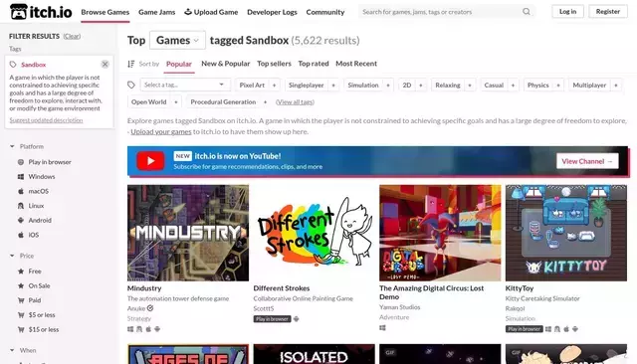Click the Play in browser globe icon
This screenshot has width=637, height=364.
[21, 162]
